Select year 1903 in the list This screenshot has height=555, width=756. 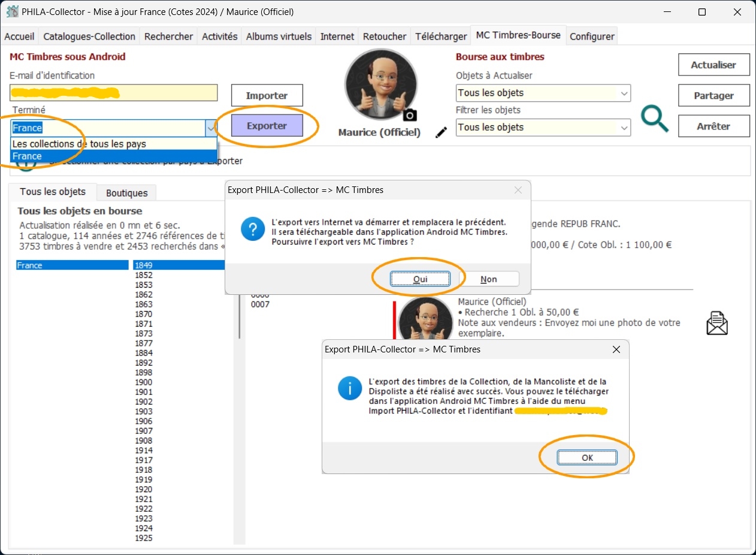(x=144, y=411)
